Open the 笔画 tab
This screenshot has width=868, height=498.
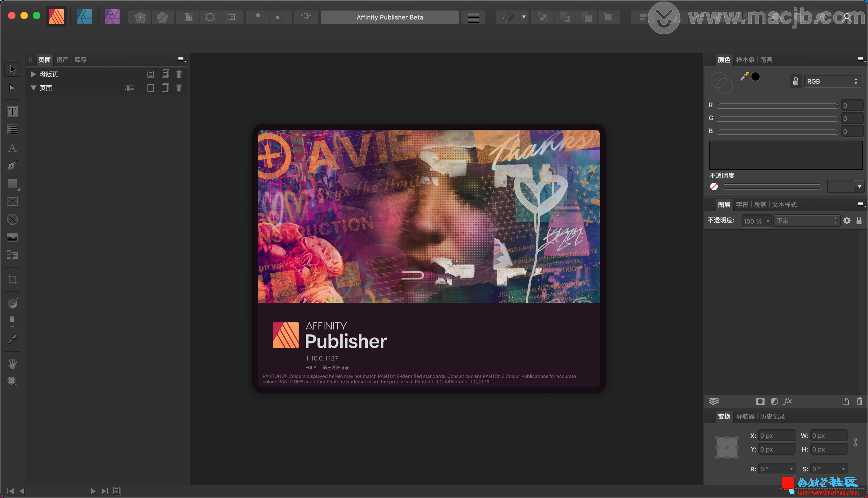(766, 60)
